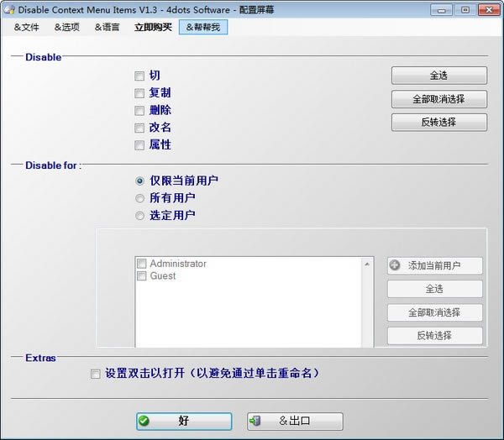The height and width of the screenshot is (440, 504).
Task: Click 全部取消选择 button beside user list
Action: [x=435, y=312]
